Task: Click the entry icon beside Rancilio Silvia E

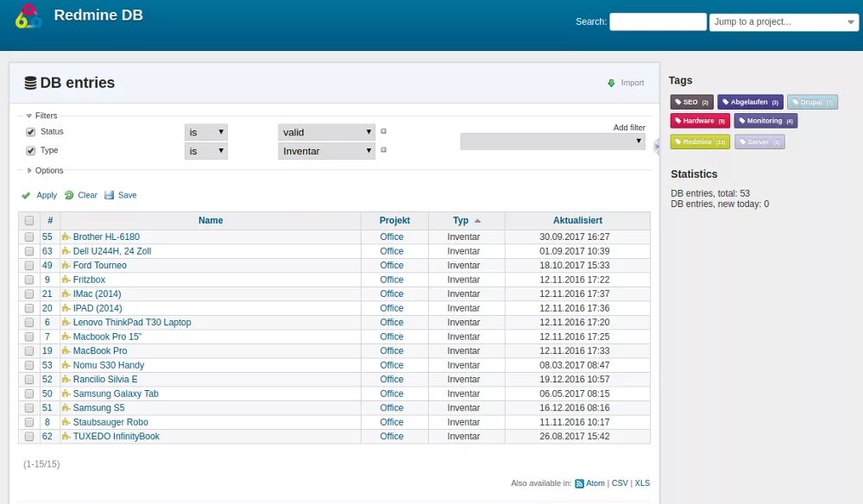Action: 66,379
